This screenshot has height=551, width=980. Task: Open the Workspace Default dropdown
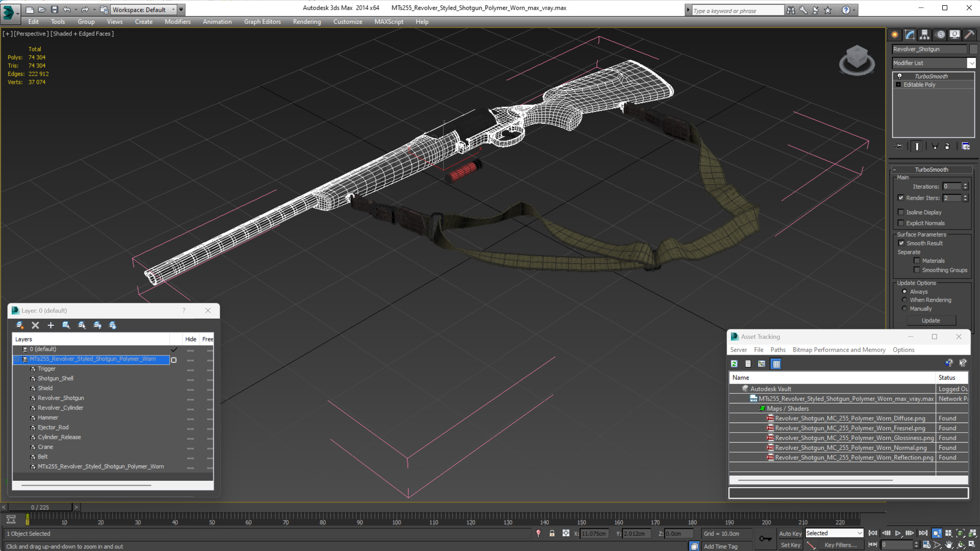click(173, 10)
